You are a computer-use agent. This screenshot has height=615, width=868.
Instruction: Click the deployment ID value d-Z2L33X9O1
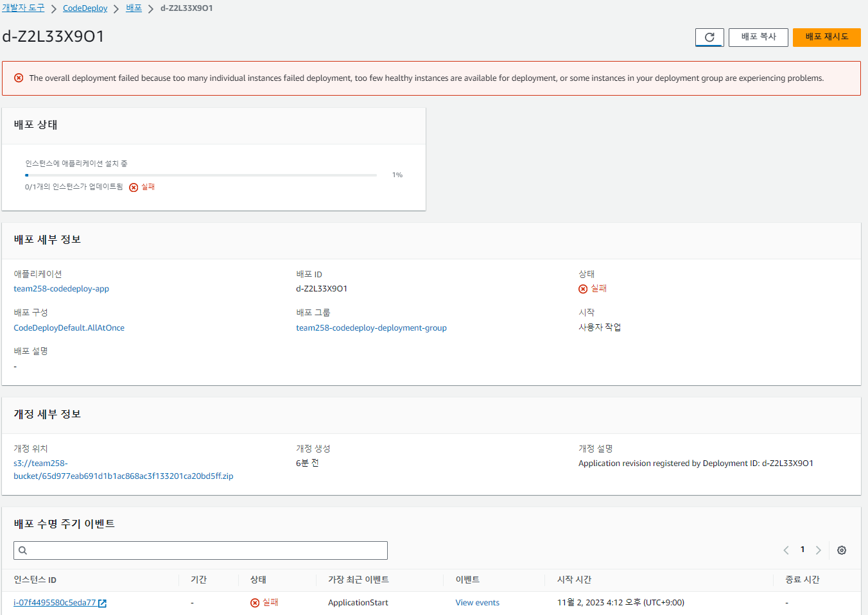[x=322, y=289]
